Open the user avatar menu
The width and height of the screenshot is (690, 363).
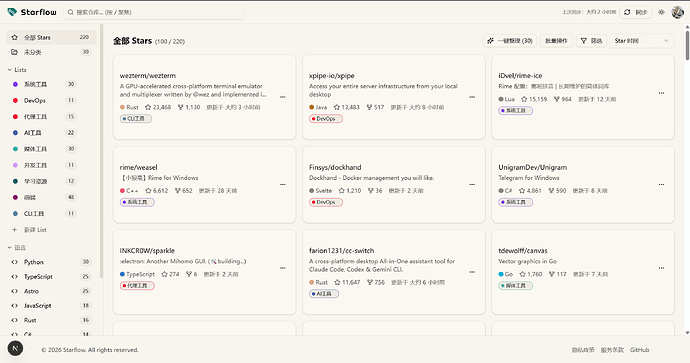[x=678, y=12]
